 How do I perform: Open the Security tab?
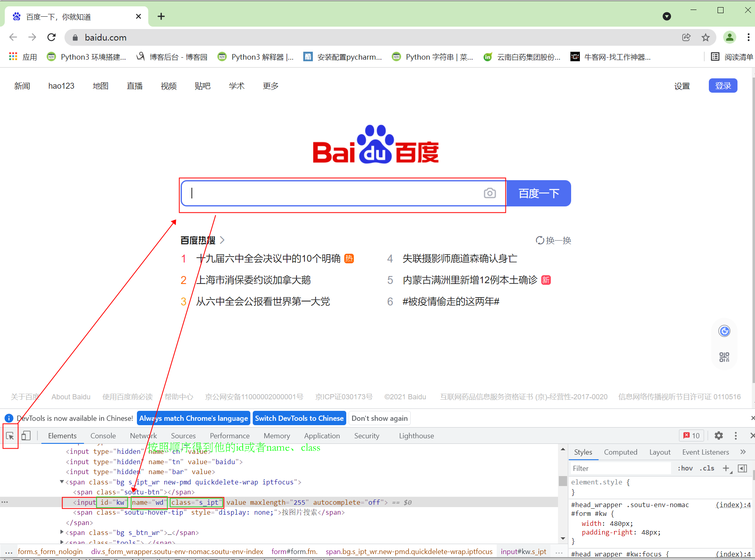[x=367, y=436]
